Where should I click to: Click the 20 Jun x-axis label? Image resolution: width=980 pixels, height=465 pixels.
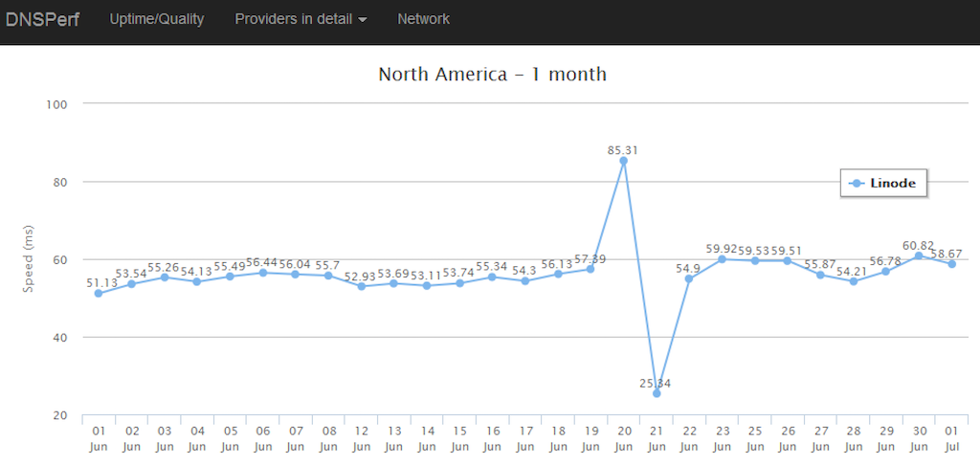point(623,437)
